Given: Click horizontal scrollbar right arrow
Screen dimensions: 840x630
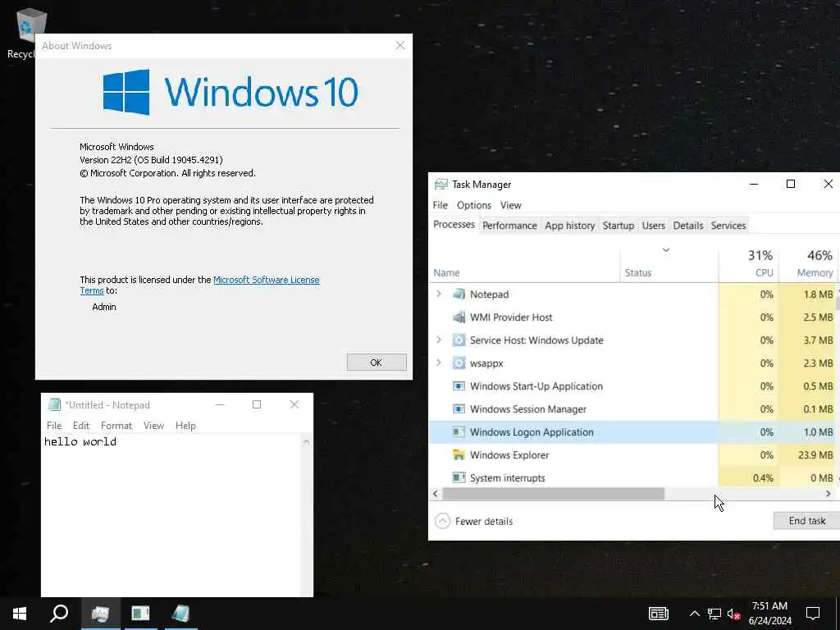Looking at the screenshot, I should pyautogui.click(x=829, y=493).
